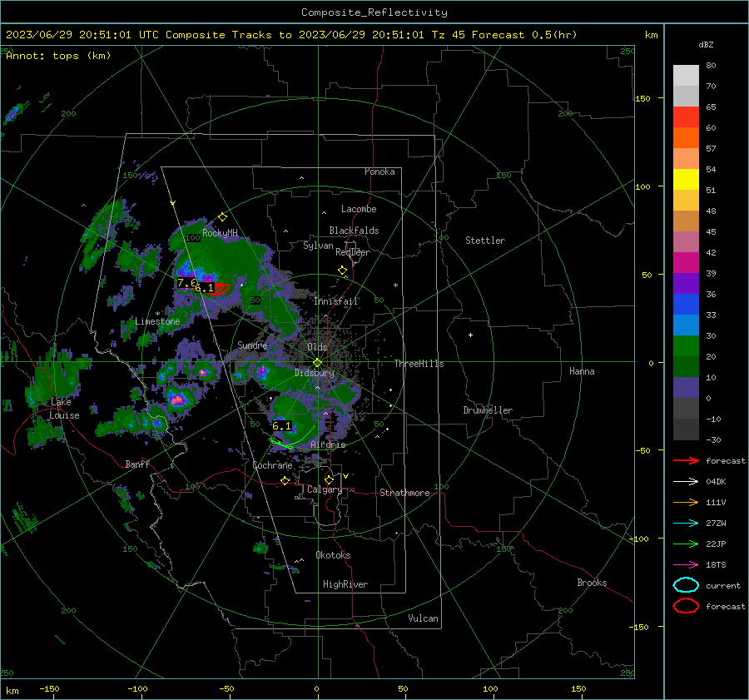Click the yellow diamond marker below Cochrane

pyautogui.click(x=285, y=480)
